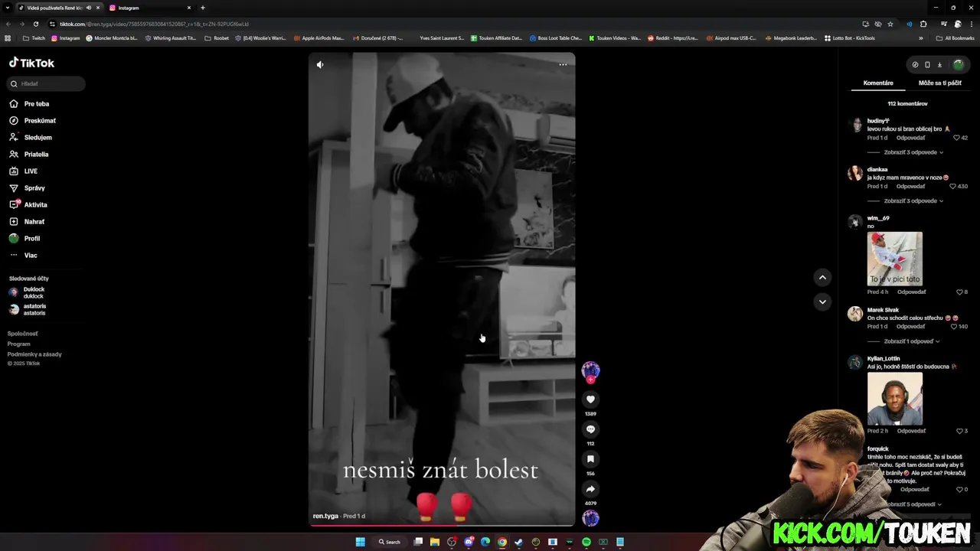Image resolution: width=980 pixels, height=551 pixels.
Task: Mute the TikTok video sound icon
Action: coord(320,64)
